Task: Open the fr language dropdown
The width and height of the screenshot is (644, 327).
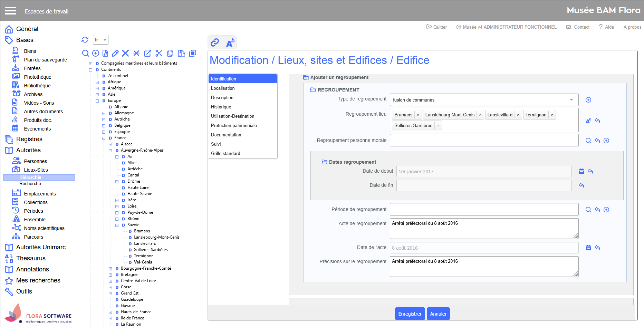Action: [100, 40]
